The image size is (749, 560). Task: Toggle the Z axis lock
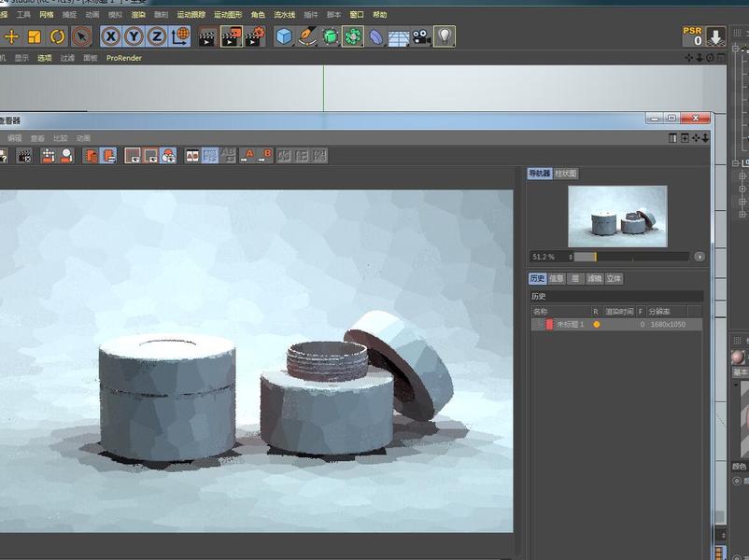[x=157, y=36]
